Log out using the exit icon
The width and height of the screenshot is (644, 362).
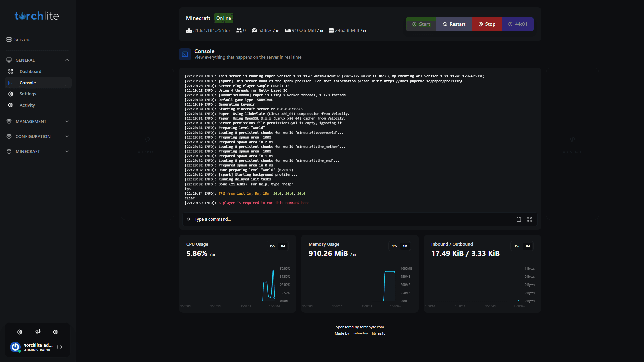[x=60, y=347]
